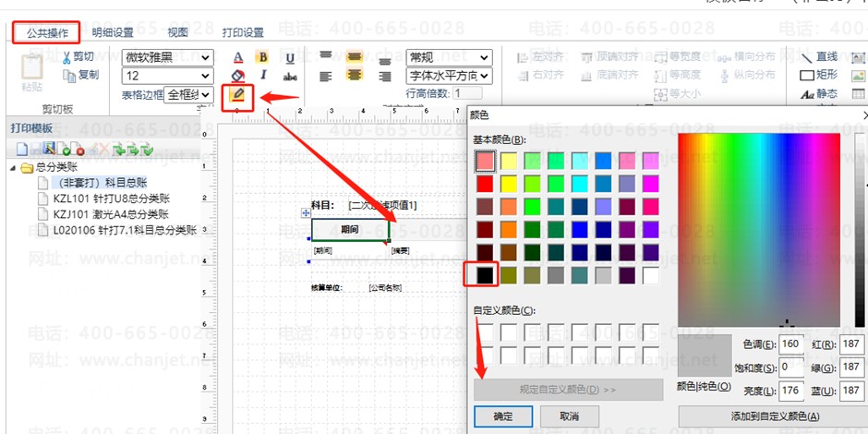Screen dimensions: 868x434
Task: Open the 字体水平方向 dropdown
Action: 449,76
